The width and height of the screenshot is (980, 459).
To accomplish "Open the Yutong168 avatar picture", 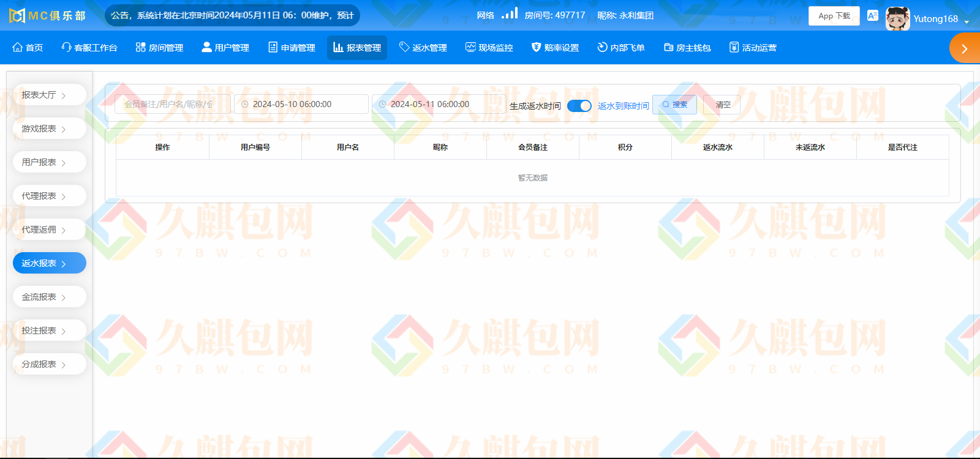I will click(897, 18).
